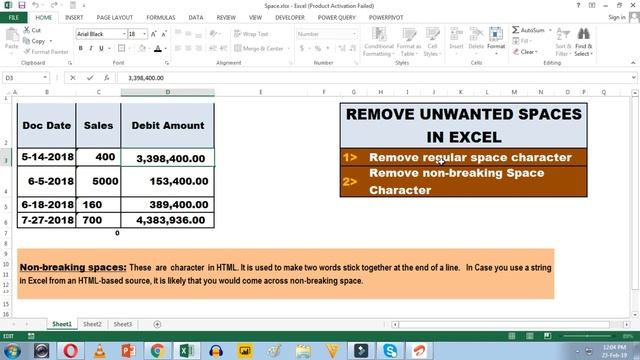The image size is (640, 360).
Task: Open the FILE tab
Action: point(13,18)
